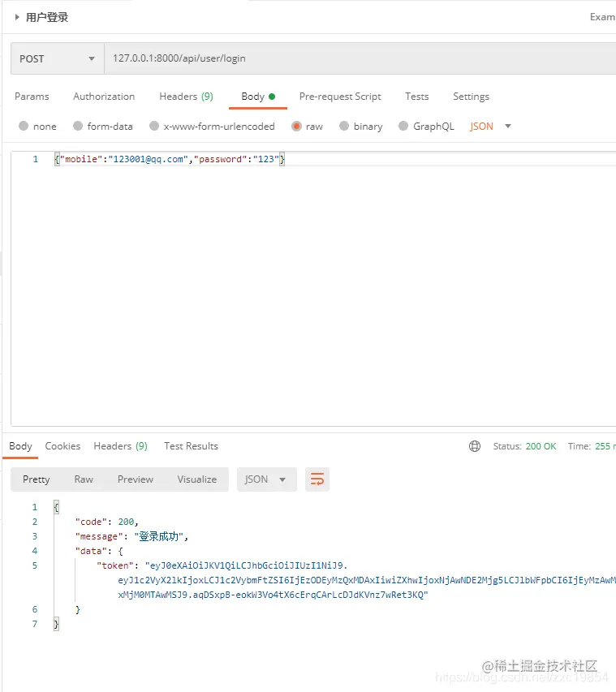Click the globe network information icon

coord(475,446)
